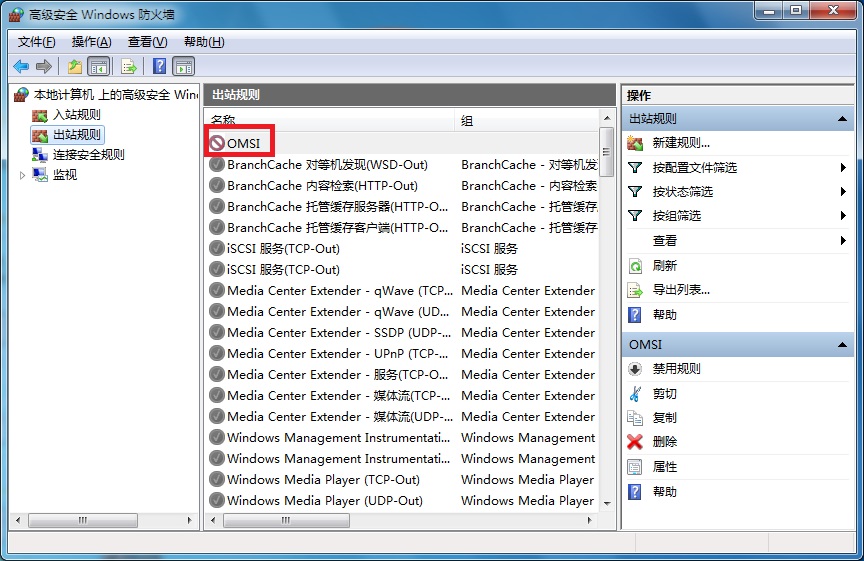Click the Help icon under OMSI section

click(635, 492)
